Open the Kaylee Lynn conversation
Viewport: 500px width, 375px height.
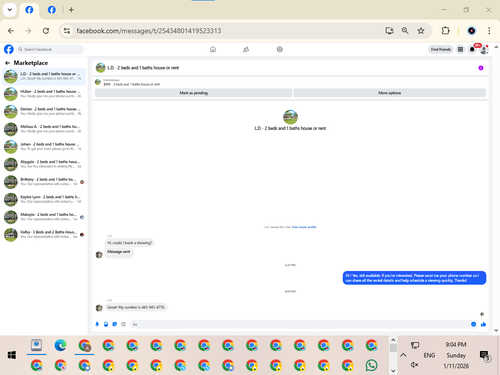44,199
